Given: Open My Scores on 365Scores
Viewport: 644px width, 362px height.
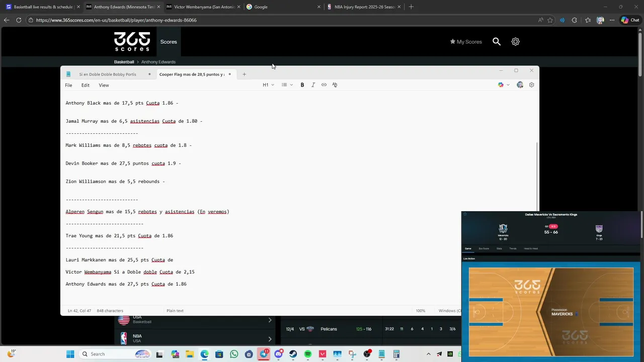Looking at the screenshot, I should tap(466, 42).
